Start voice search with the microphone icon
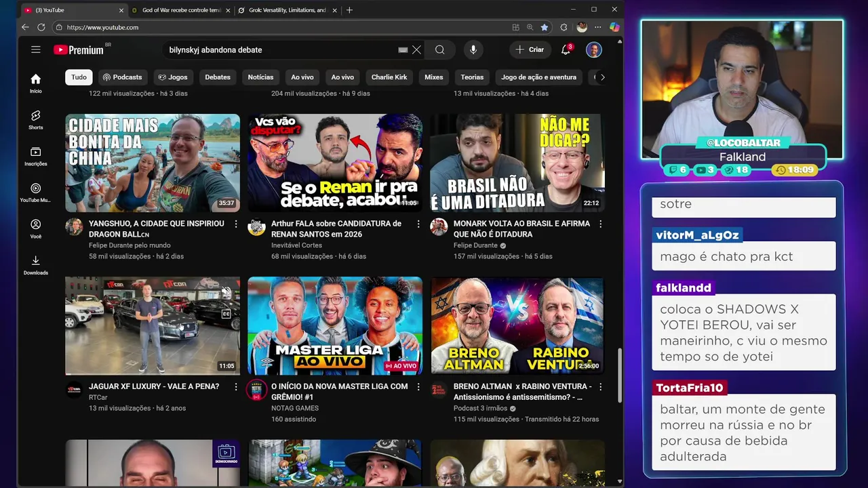The image size is (868, 488). pyautogui.click(x=473, y=49)
